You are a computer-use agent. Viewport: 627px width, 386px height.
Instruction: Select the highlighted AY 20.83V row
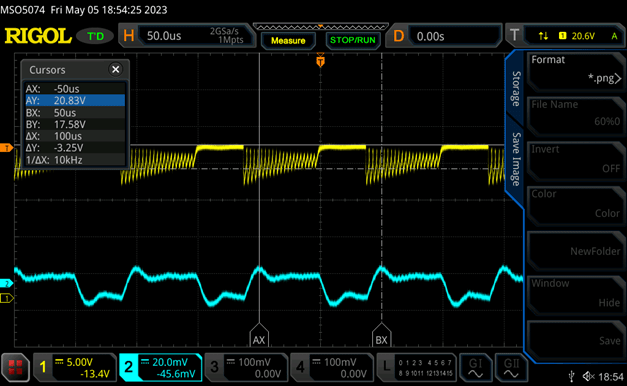click(x=75, y=100)
